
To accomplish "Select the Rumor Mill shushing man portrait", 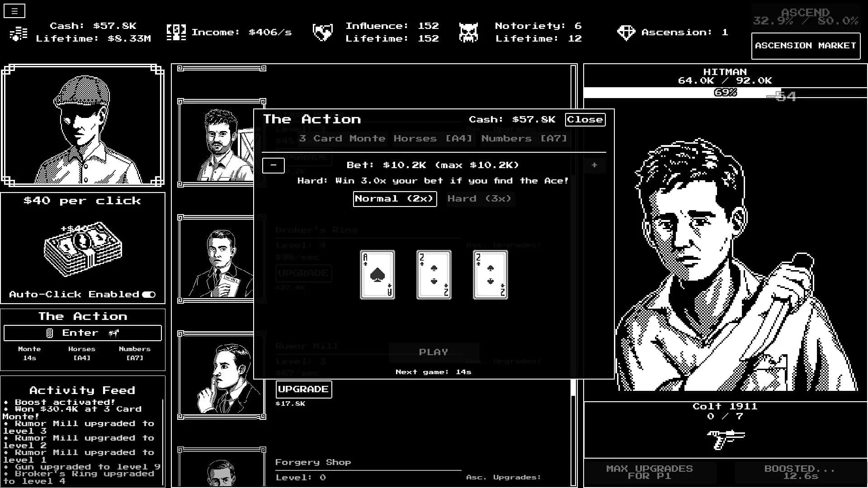I will [x=222, y=375].
